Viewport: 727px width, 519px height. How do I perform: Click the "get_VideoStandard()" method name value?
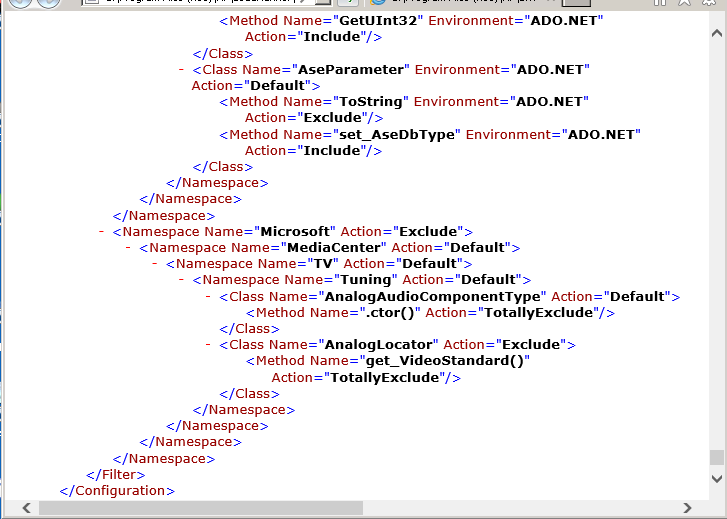point(445,361)
